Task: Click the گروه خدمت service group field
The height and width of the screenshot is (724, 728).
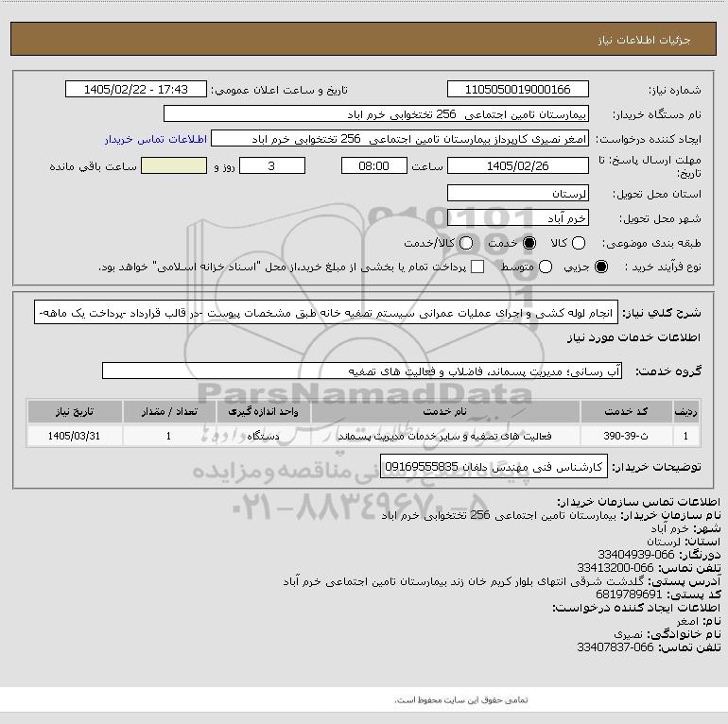Action: coord(362,371)
